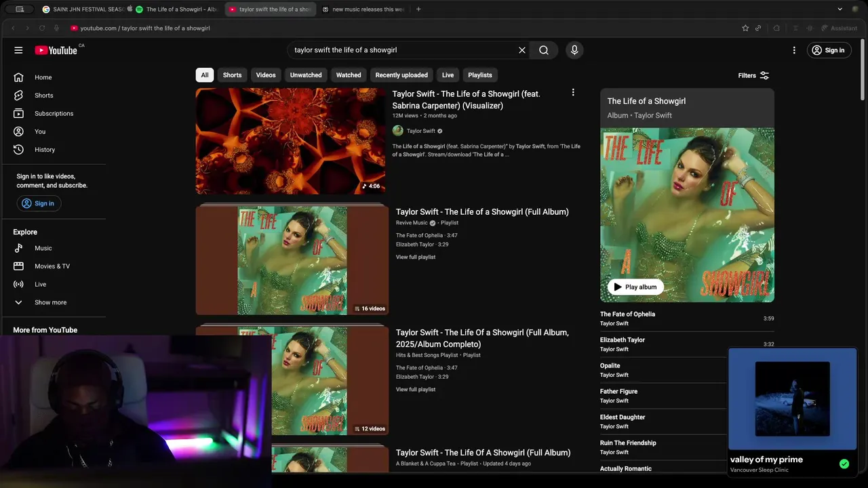The height and width of the screenshot is (488, 868).
Task: Select the Shorts filter chip
Action: [232, 75]
